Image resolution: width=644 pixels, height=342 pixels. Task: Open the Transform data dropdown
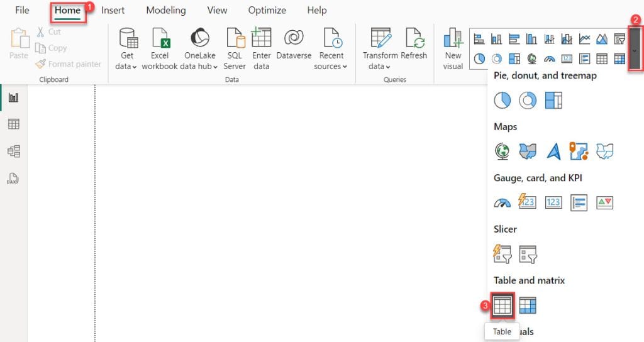point(380,49)
